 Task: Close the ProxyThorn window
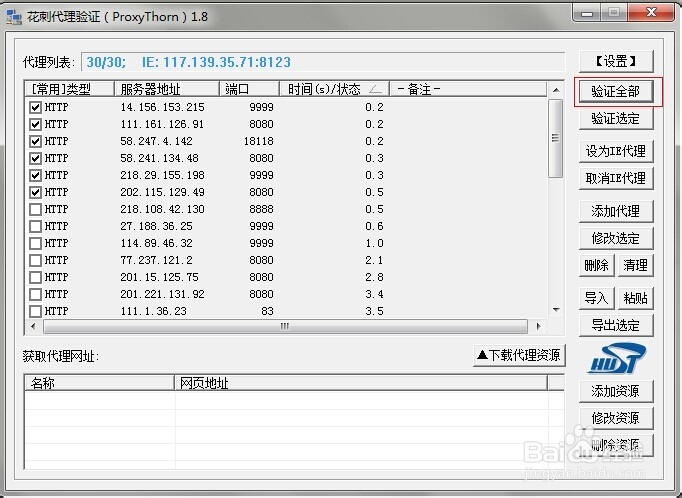pyautogui.click(x=651, y=13)
